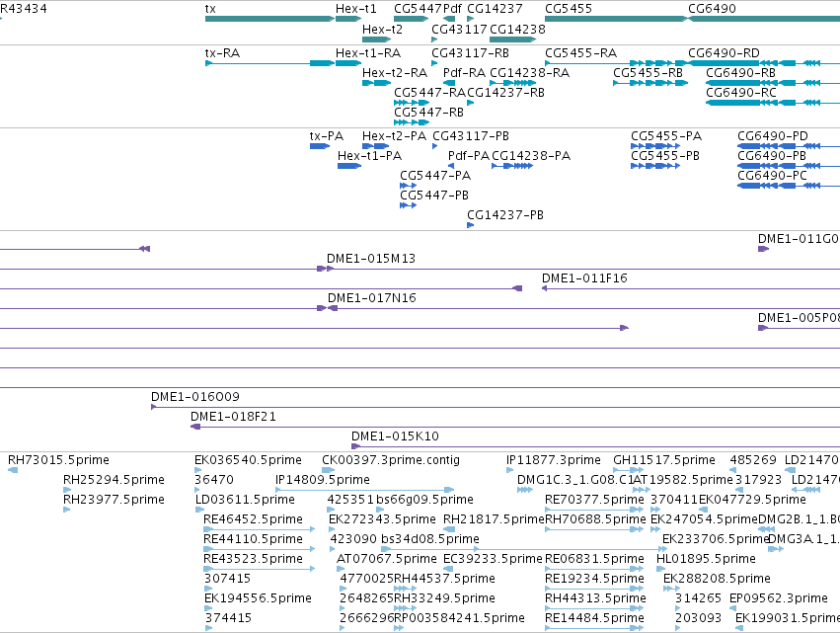Click the CG5447-RB transcript label
The width and height of the screenshot is (840, 633).
(x=429, y=113)
